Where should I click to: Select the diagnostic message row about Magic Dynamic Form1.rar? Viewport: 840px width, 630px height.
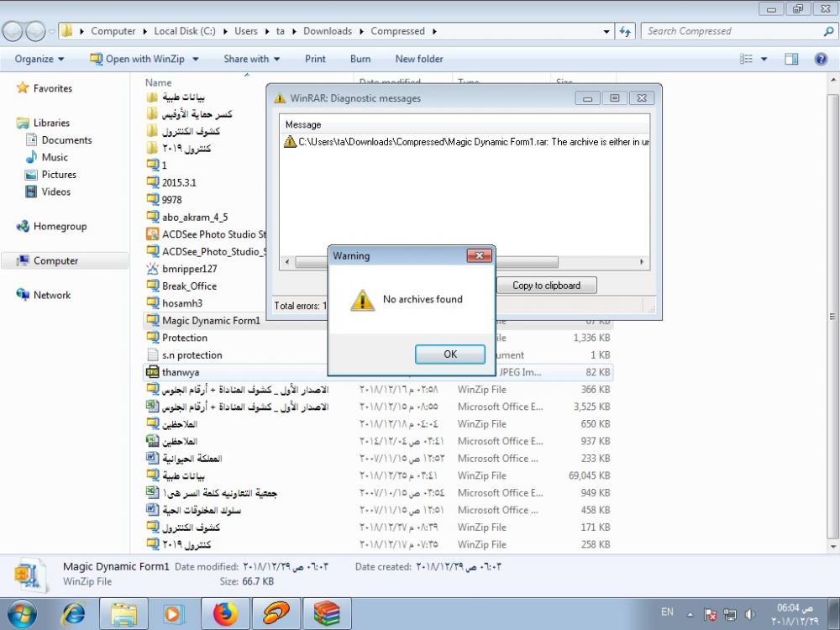point(465,142)
